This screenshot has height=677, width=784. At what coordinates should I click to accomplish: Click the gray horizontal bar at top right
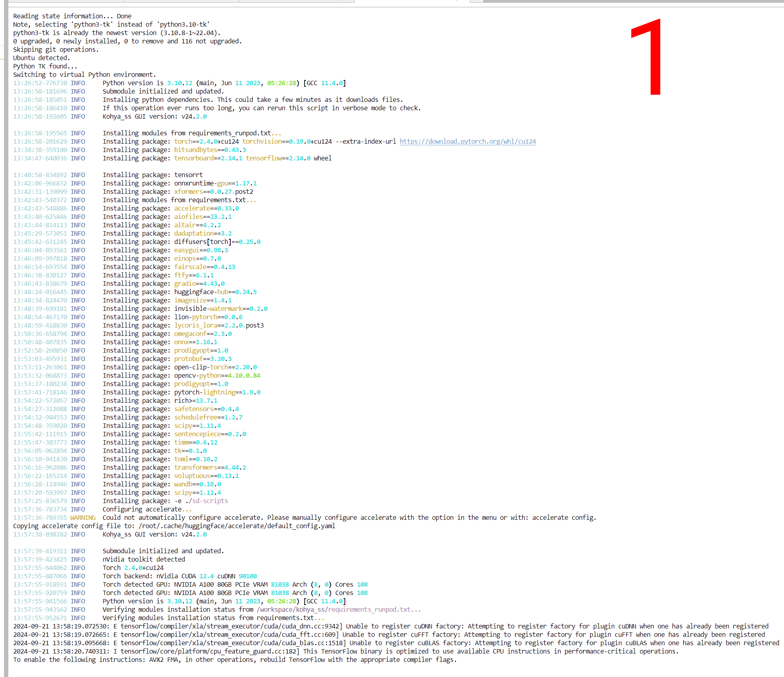click(632, 1)
